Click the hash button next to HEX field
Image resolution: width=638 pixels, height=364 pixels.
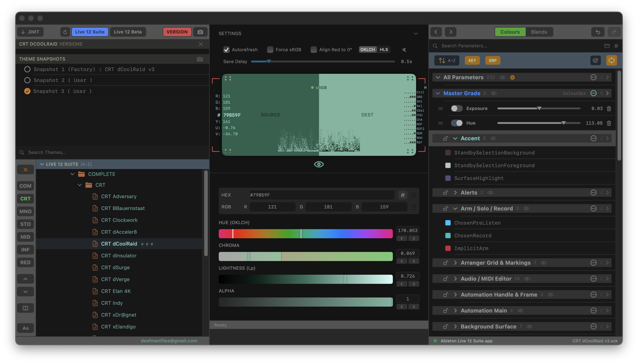coord(402,195)
